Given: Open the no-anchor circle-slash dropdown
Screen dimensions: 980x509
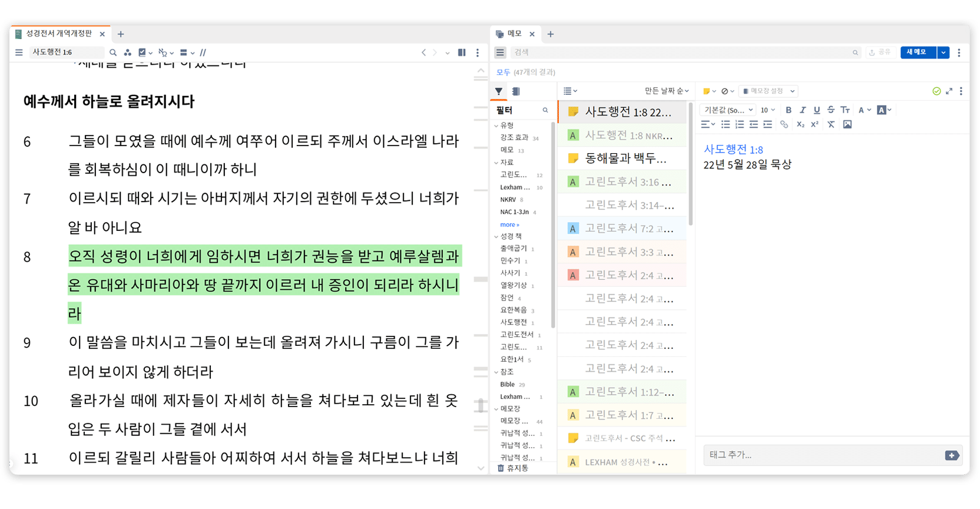Looking at the screenshot, I should [728, 91].
